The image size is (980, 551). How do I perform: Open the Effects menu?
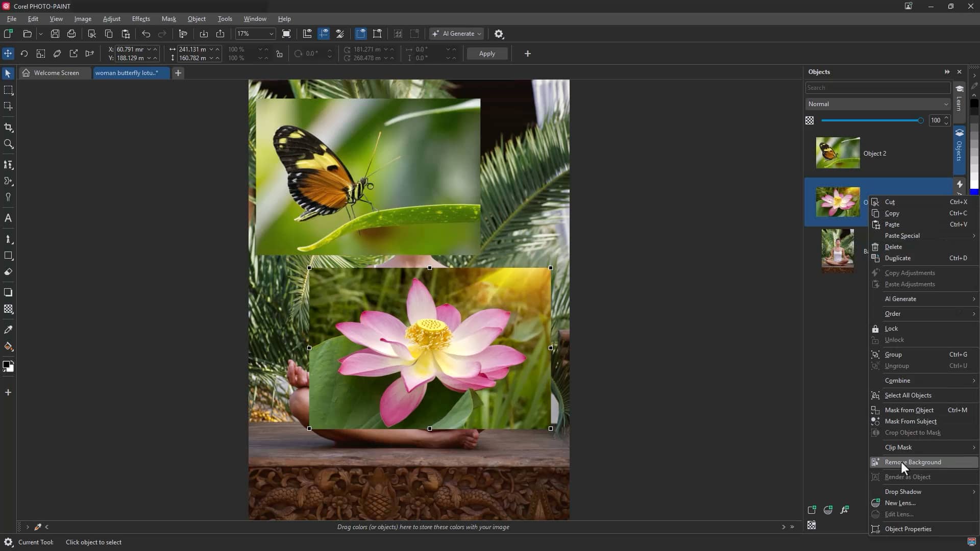(141, 19)
